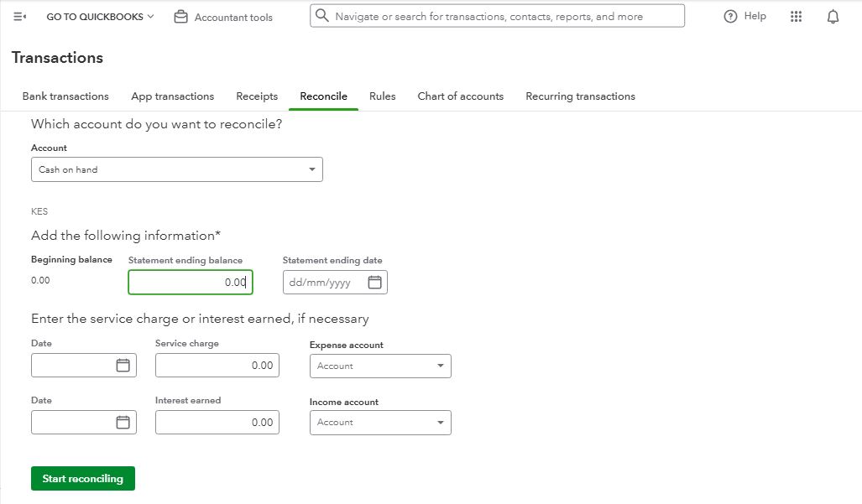Open the Statement ending date calendar picker
This screenshot has width=862, height=504.
pos(375,283)
